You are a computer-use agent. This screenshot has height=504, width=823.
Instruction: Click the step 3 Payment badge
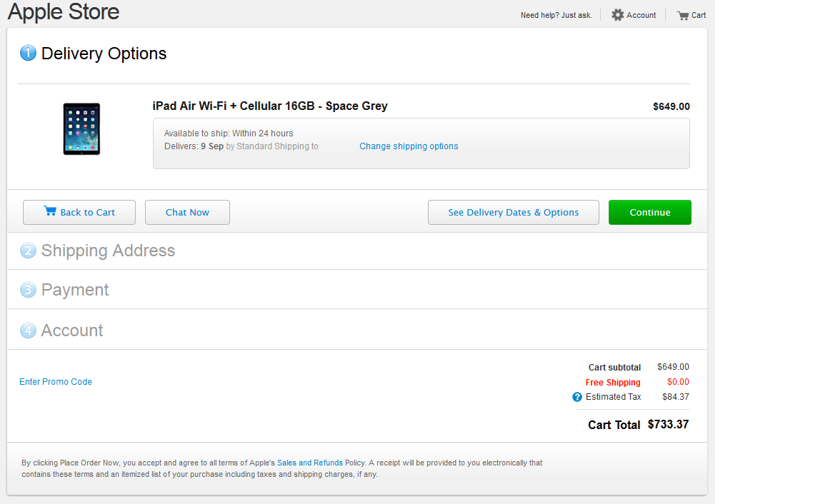[28, 290]
